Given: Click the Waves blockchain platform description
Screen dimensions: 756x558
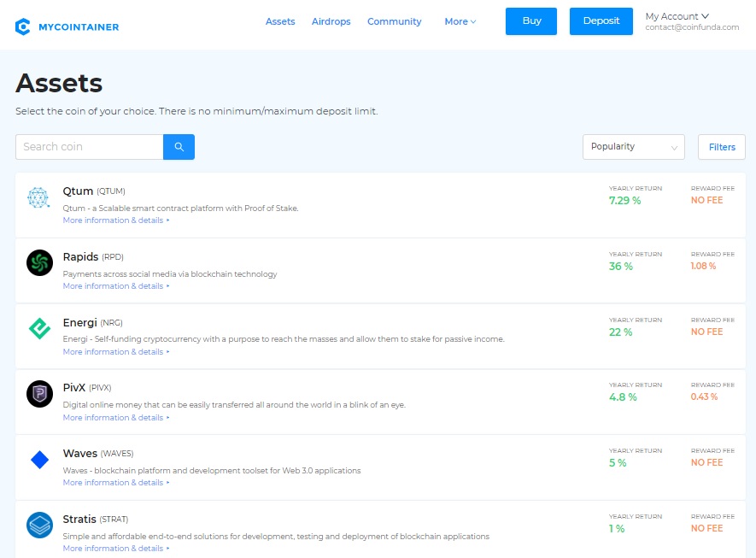Looking at the screenshot, I should pos(212,470).
